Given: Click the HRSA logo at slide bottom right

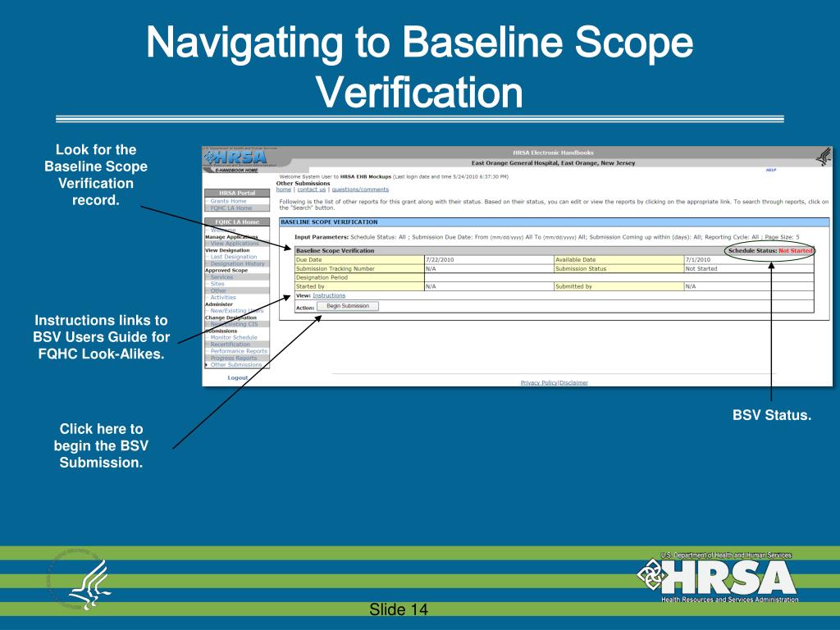Looking at the screenshot, I should pos(718,577).
